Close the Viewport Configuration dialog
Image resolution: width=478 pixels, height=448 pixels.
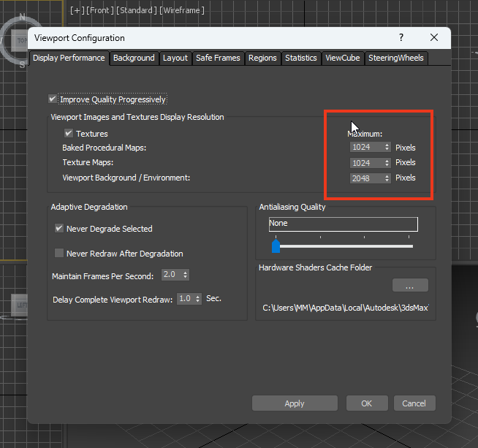(x=434, y=37)
